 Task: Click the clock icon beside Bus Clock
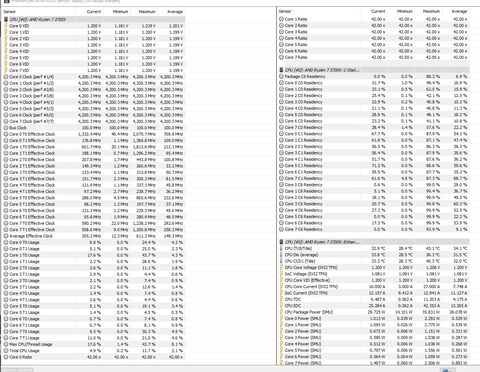(x=6, y=128)
